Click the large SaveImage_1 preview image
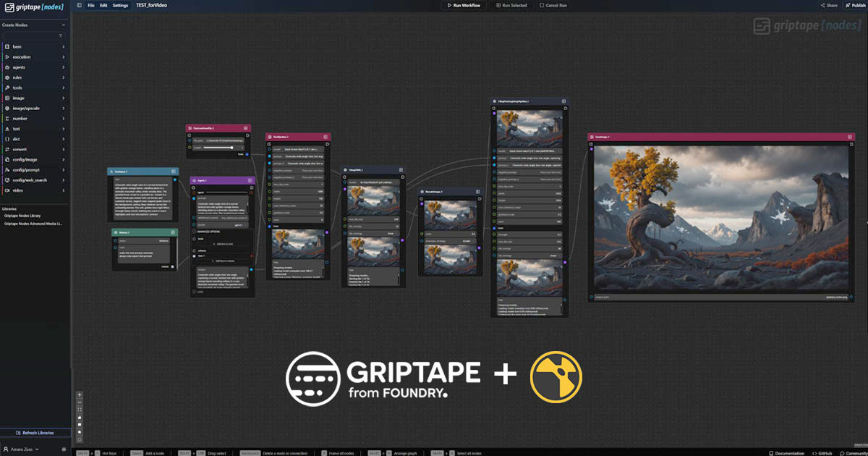Screen dimensions: 868x456 [x=720, y=219]
